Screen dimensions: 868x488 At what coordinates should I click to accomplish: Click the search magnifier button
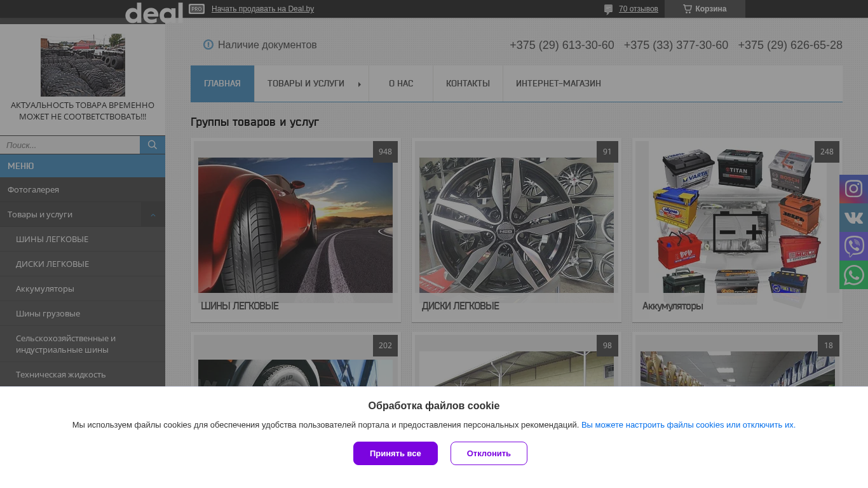click(153, 145)
